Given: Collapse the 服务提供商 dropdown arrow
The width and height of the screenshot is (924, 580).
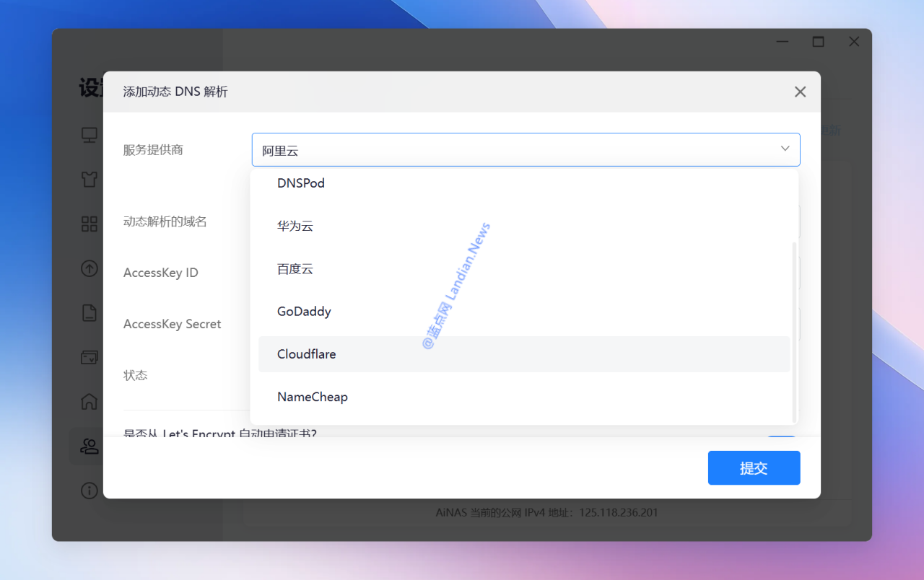Looking at the screenshot, I should (x=785, y=149).
